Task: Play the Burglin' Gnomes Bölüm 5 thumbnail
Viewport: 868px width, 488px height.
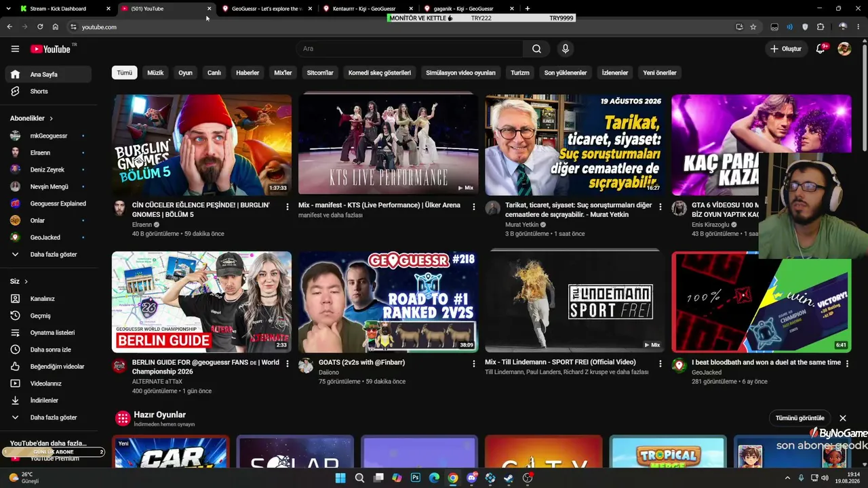Action: [x=202, y=145]
